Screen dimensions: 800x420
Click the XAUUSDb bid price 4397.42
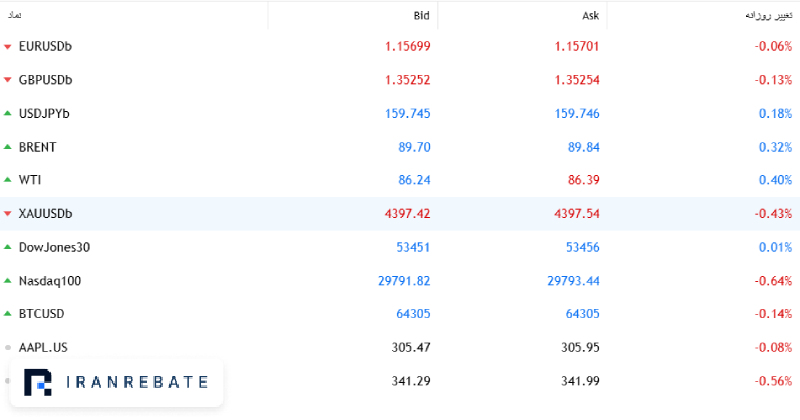click(x=407, y=213)
